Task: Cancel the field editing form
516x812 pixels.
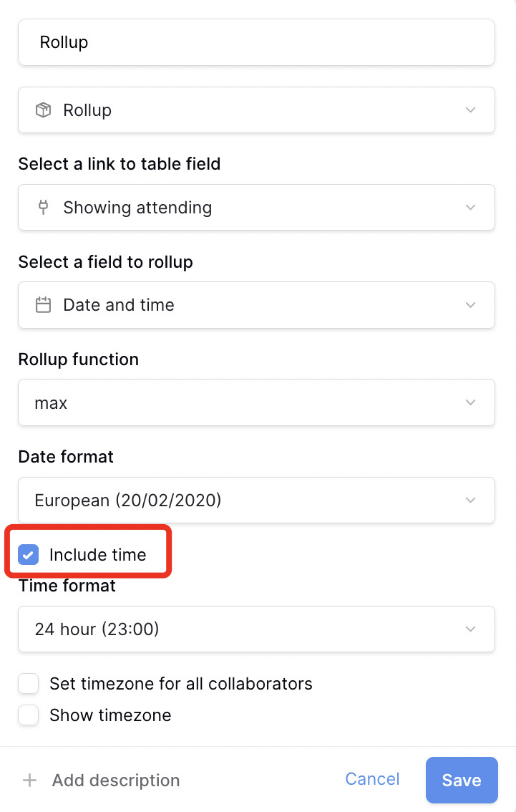Action: tap(372, 779)
